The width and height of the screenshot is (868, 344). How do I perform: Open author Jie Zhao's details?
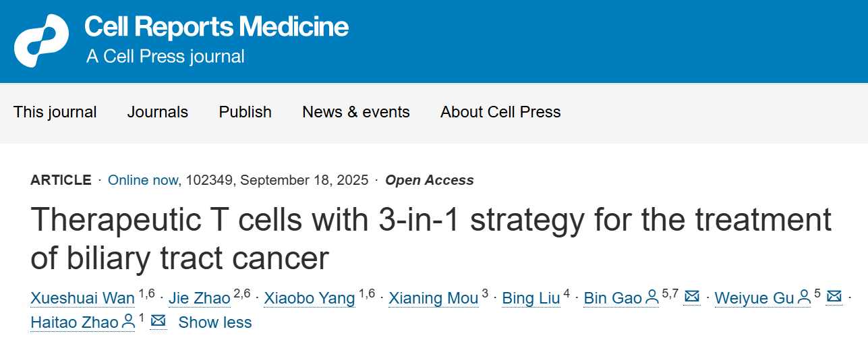pyautogui.click(x=200, y=298)
